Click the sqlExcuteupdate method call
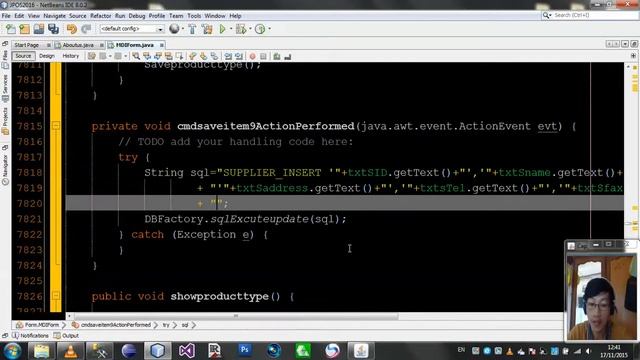The image size is (640, 360). pyautogui.click(x=259, y=219)
